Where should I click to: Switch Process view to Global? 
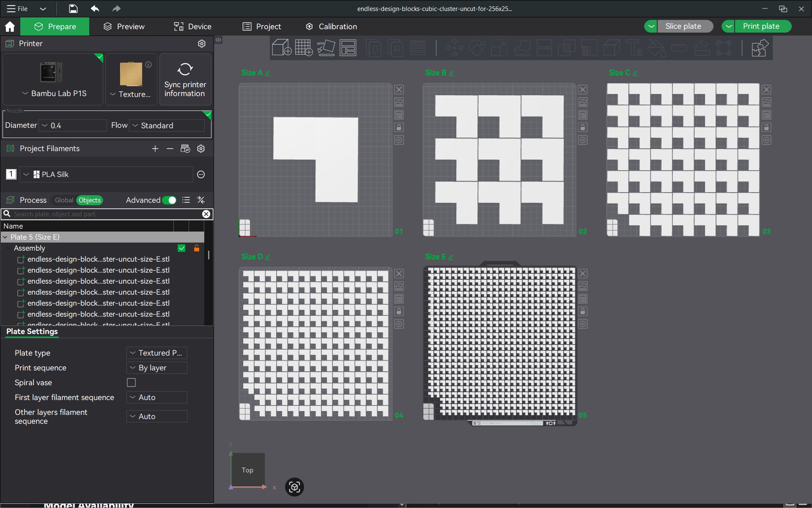[64, 200]
